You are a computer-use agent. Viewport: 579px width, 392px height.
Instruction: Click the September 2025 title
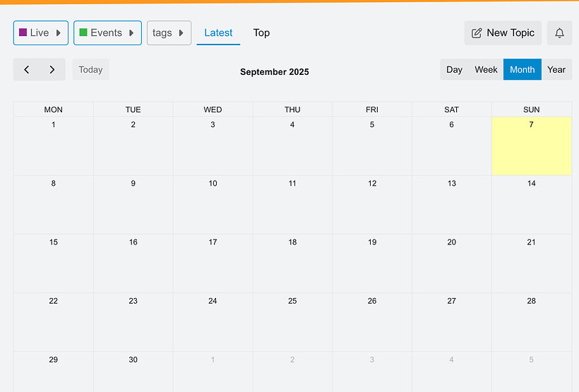click(275, 71)
